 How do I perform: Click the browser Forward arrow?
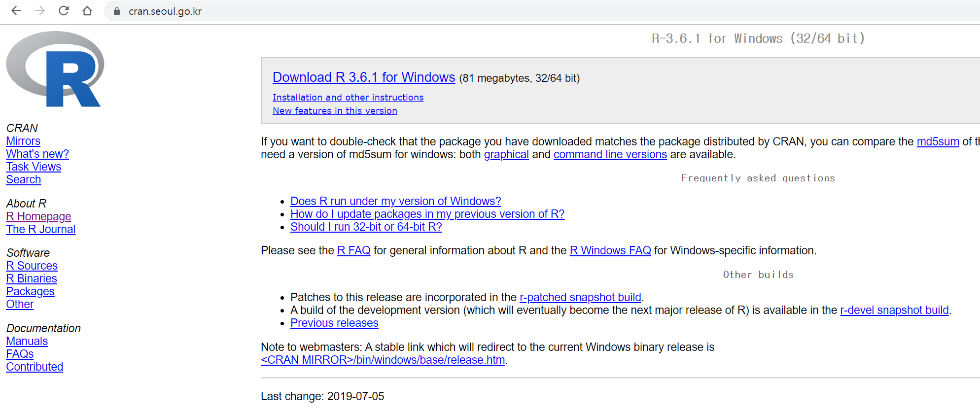tap(40, 11)
